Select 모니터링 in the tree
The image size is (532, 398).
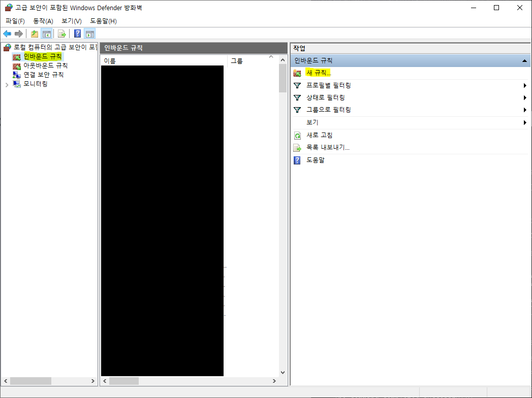coord(35,84)
